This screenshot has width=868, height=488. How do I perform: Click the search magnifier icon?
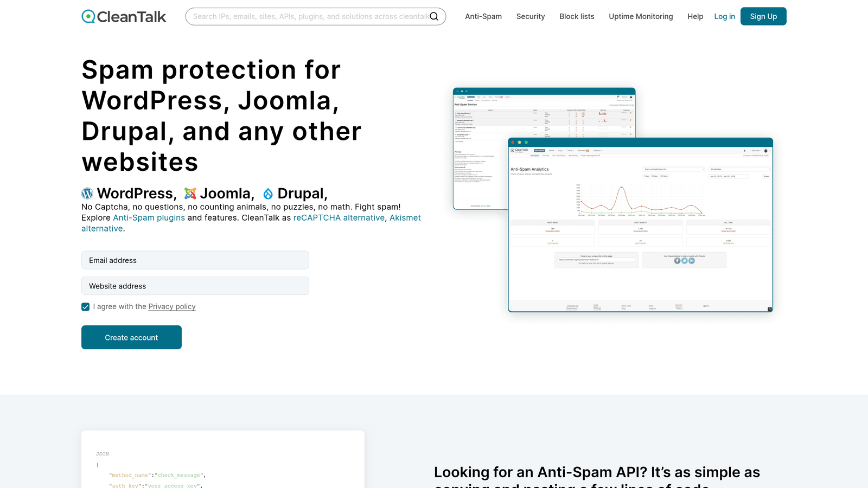point(434,16)
